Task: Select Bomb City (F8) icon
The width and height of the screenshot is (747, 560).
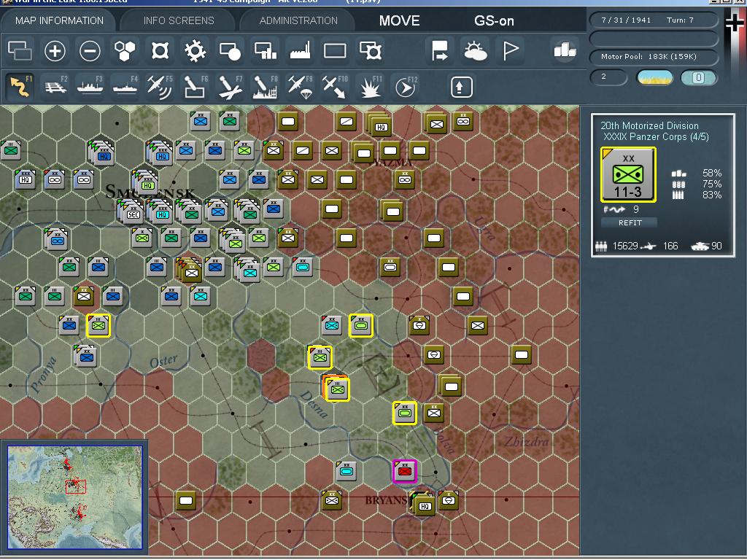Action: click(x=266, y=87)
